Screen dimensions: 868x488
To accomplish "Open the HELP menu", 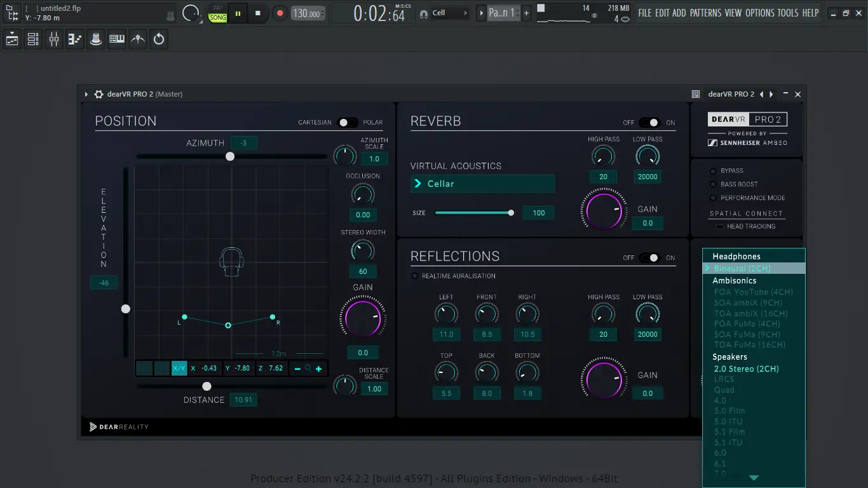I will pos(810,13).
